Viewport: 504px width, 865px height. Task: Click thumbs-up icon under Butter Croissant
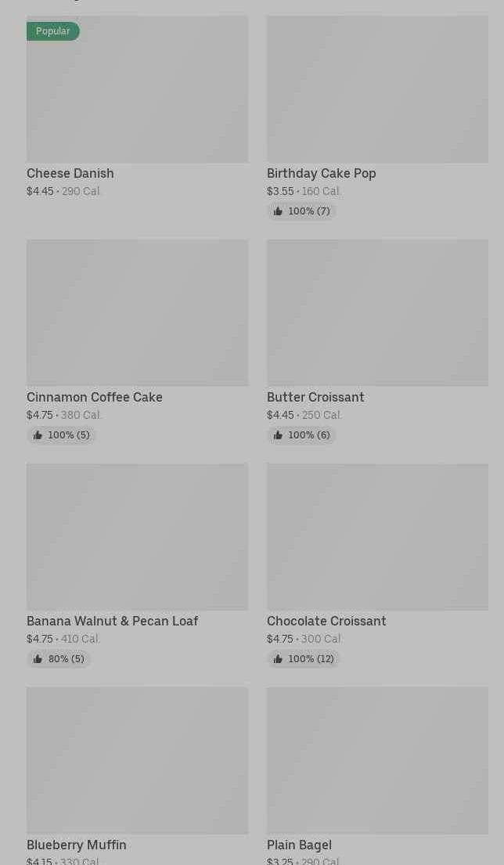[x=278, y=435]
